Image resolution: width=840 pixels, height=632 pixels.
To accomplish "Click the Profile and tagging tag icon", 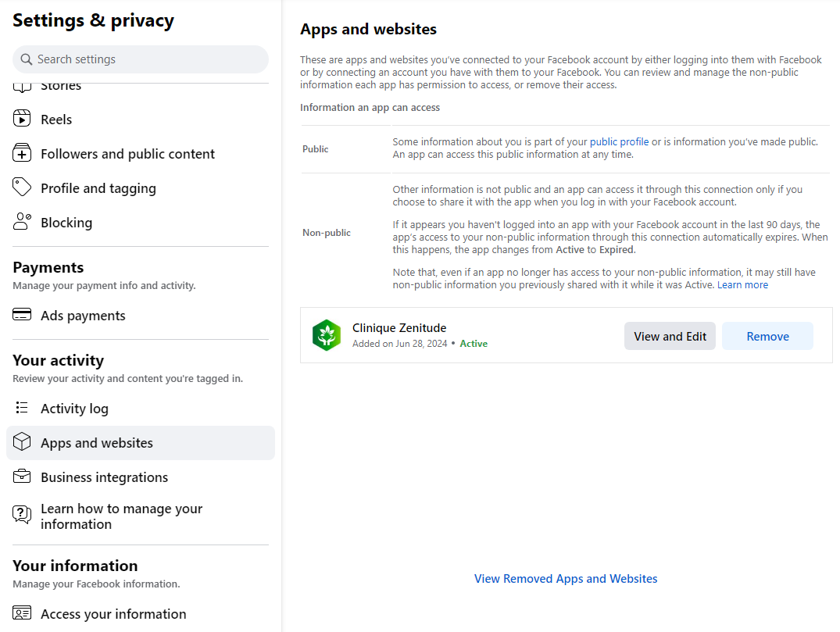I will pyautogui.click(x=22, y=188).
